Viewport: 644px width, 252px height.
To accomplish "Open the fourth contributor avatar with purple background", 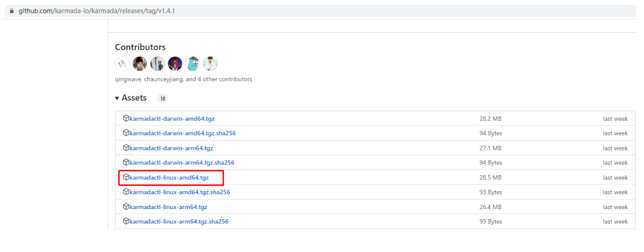I will pos(175,64).
